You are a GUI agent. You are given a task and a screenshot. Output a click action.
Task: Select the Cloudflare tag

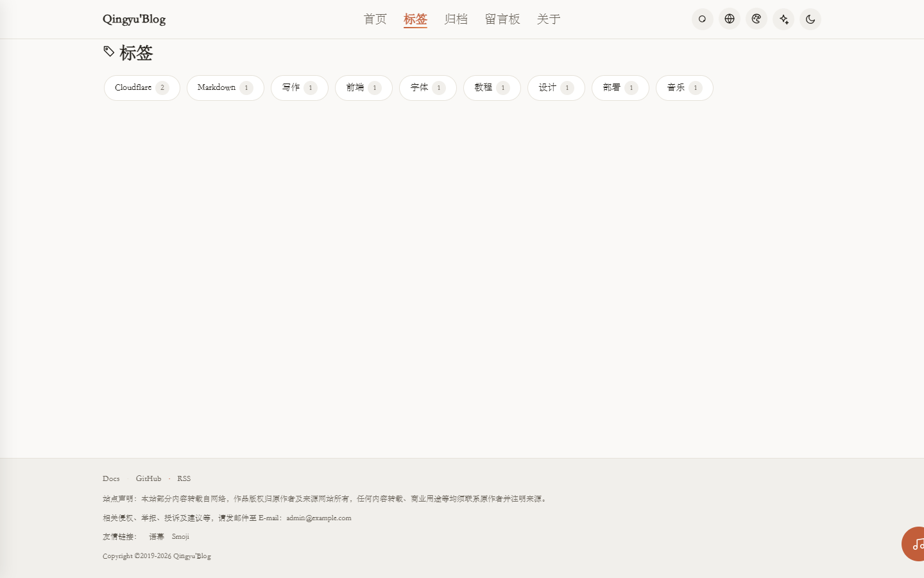tap(142, 88)
